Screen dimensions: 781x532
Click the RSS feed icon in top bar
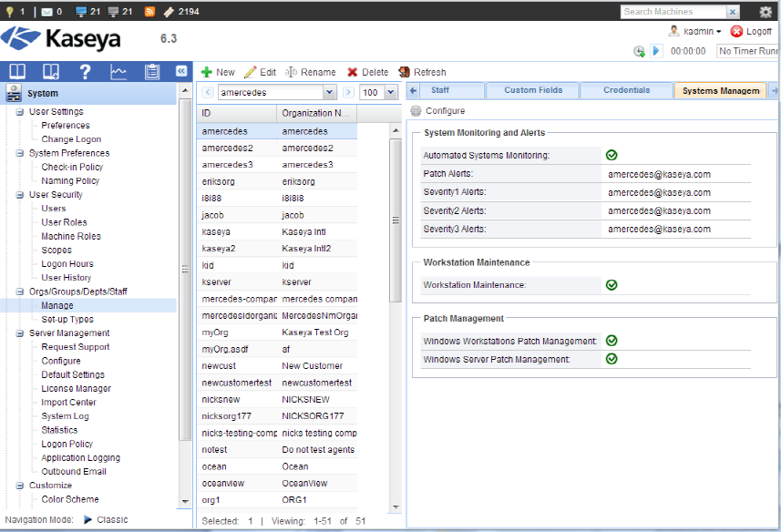coord(149,11)
